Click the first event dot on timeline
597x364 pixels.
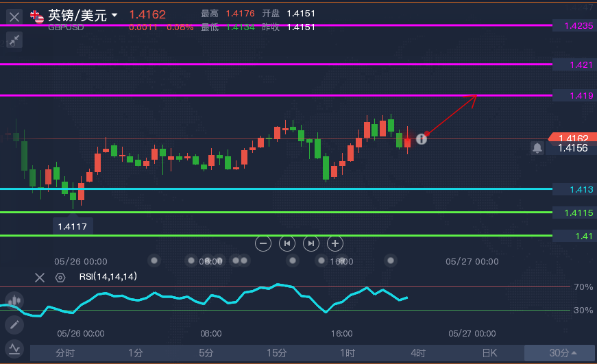(154, 260)
